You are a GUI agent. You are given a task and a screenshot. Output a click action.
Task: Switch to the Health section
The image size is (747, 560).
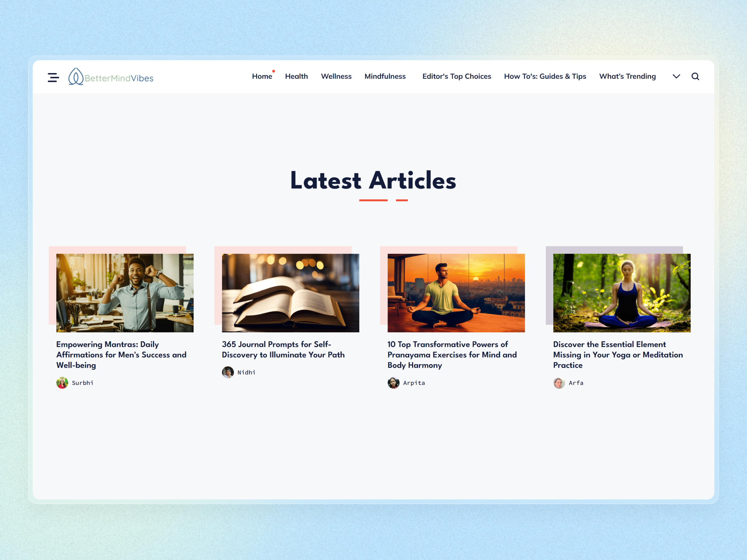[296, 76]
